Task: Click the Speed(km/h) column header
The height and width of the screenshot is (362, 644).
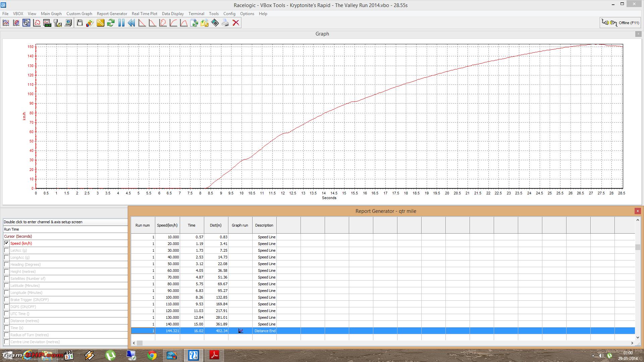Action: click(167, 225)
